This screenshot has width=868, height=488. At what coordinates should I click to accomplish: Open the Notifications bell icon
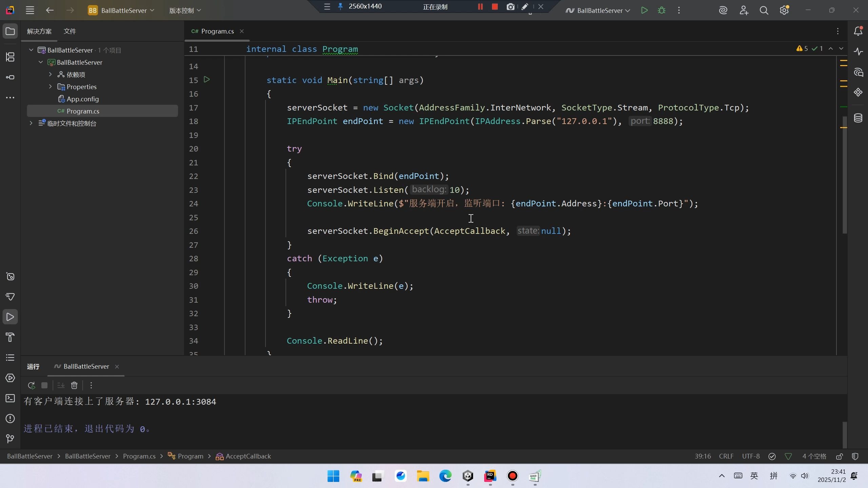[858, 31]
